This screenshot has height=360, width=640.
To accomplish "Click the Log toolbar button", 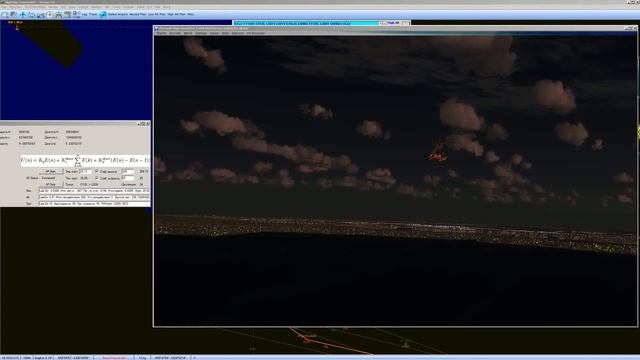I will point(84,14).
